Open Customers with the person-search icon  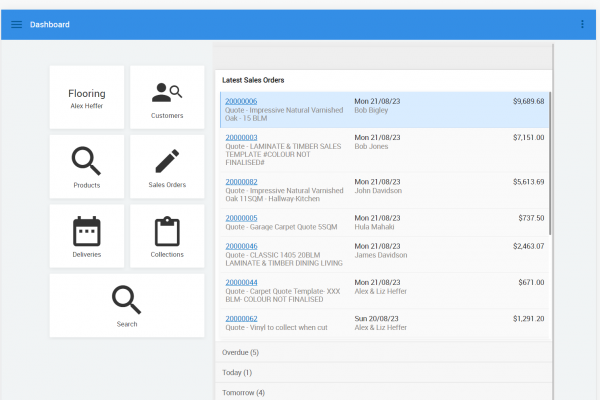pos(167,93)
